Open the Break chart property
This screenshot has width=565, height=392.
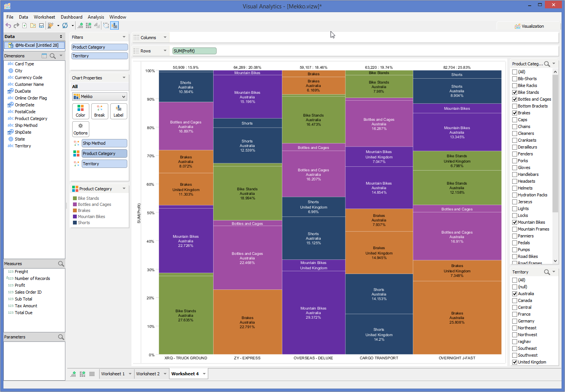(x=100, y=111)
